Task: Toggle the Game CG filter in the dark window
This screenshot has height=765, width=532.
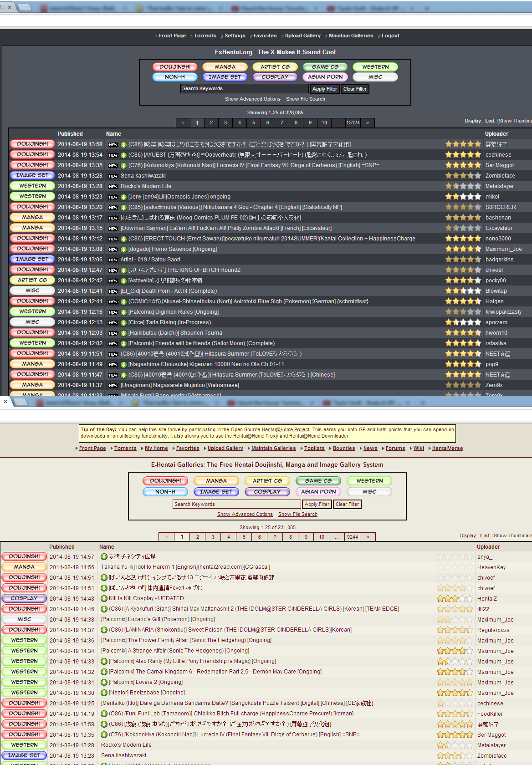Action: click(325, 67)
